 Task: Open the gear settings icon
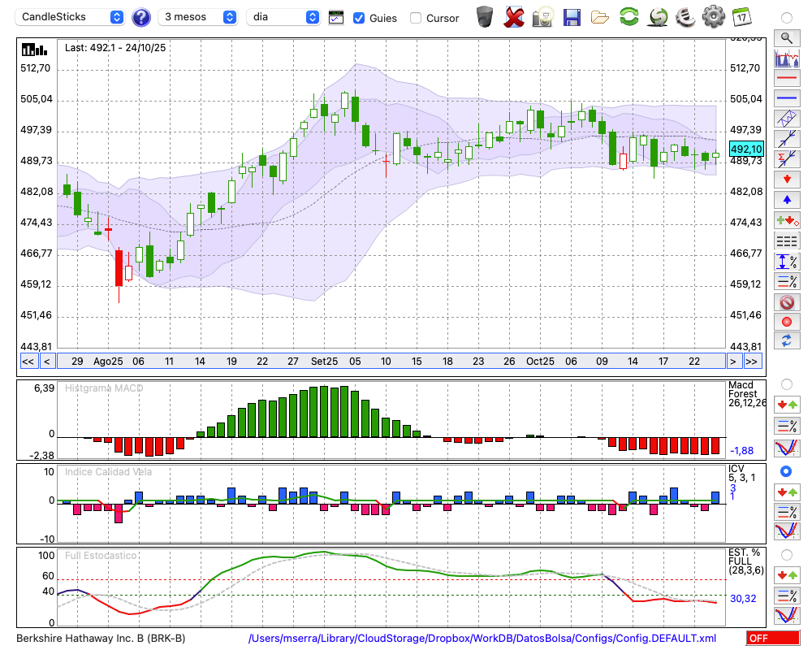pos(713,16)
